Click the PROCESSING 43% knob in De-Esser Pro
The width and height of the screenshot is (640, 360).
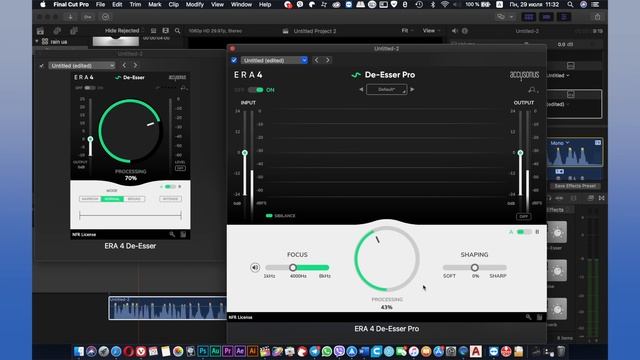387,259
